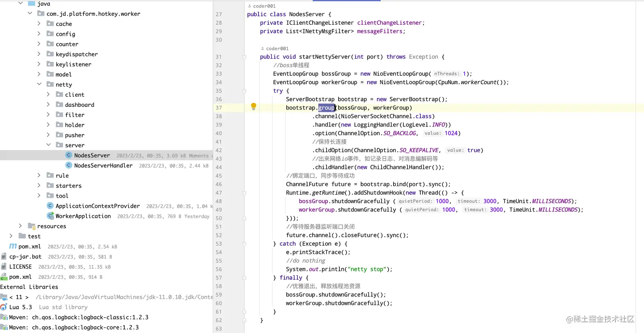Collapse the com.jd.platform.hotkey.worker package
The width and height of the screenshot is (644, 333).
(30, 14)
